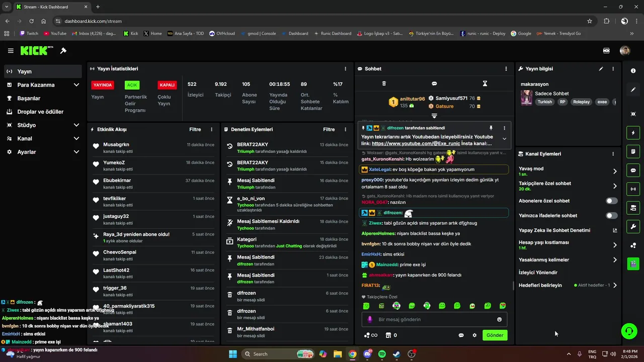Screen dimensions: 644x362
Task: Open Yasaklanmış kelimeler arrow
Action: coord(614,260)
